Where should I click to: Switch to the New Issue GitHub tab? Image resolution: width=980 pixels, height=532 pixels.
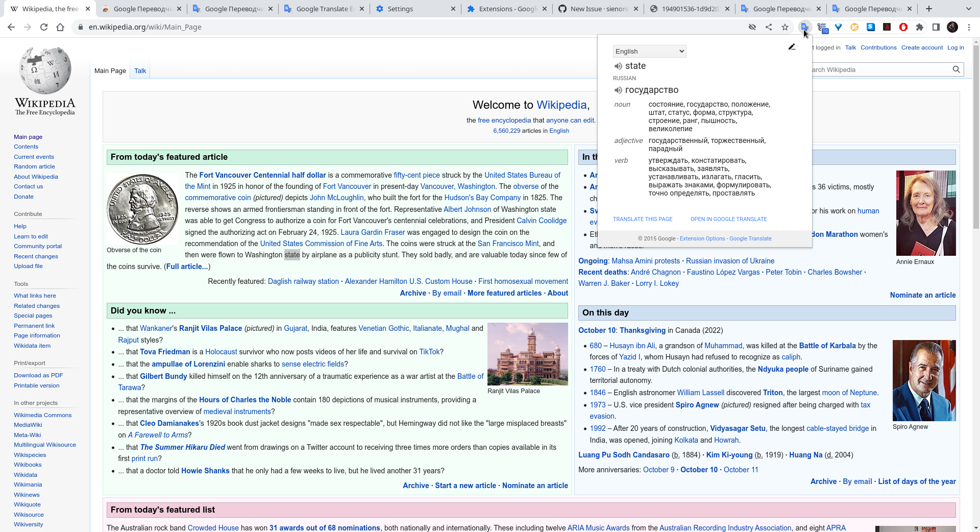coord(598,9)
